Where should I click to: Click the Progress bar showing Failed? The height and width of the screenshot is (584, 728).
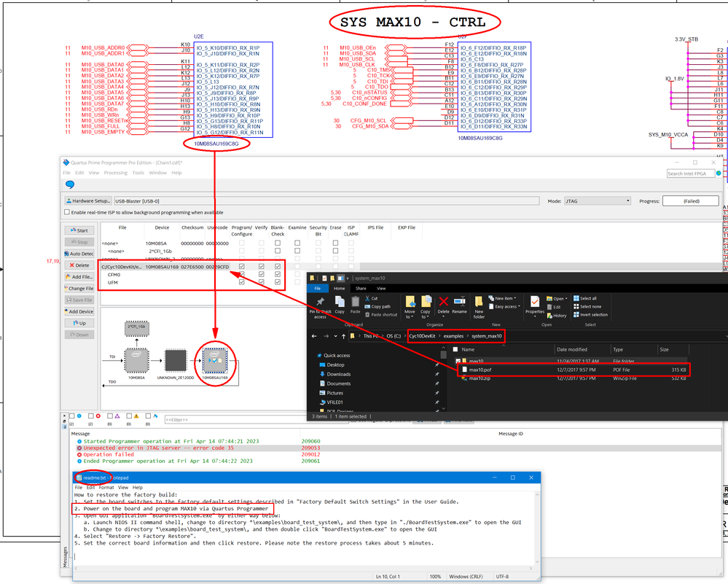coord(690,201)
